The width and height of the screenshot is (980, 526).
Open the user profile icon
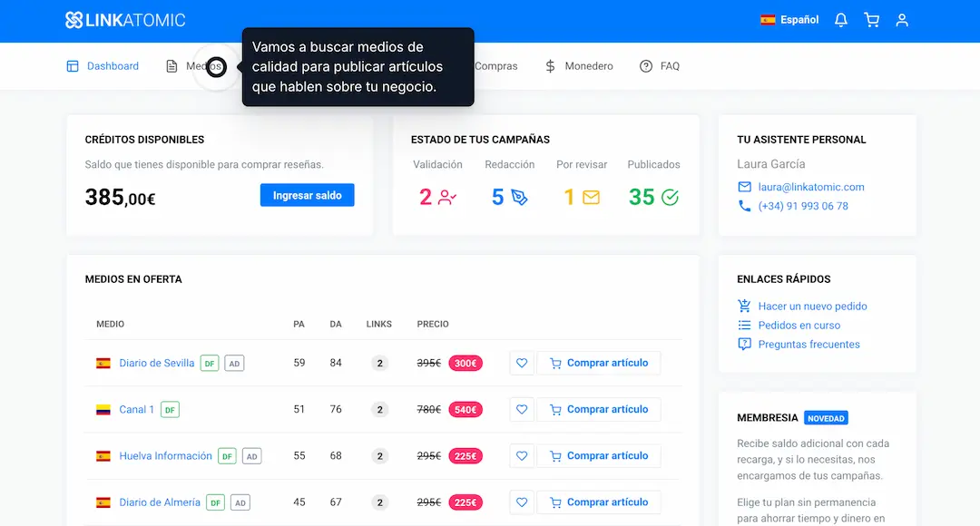pos(902,20)
